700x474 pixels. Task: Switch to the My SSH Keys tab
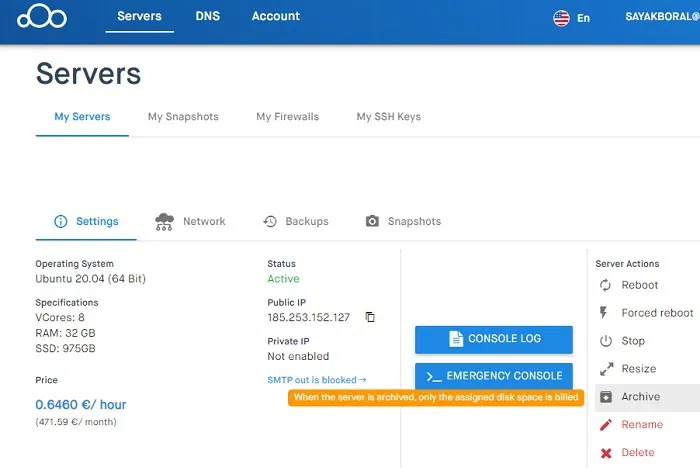point(389,116)
